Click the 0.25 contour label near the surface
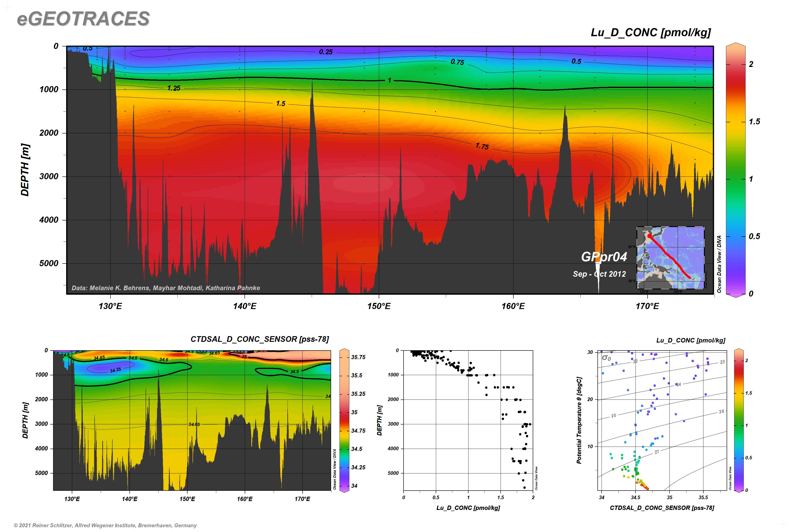The image size is (790, 532). (326, 52)
